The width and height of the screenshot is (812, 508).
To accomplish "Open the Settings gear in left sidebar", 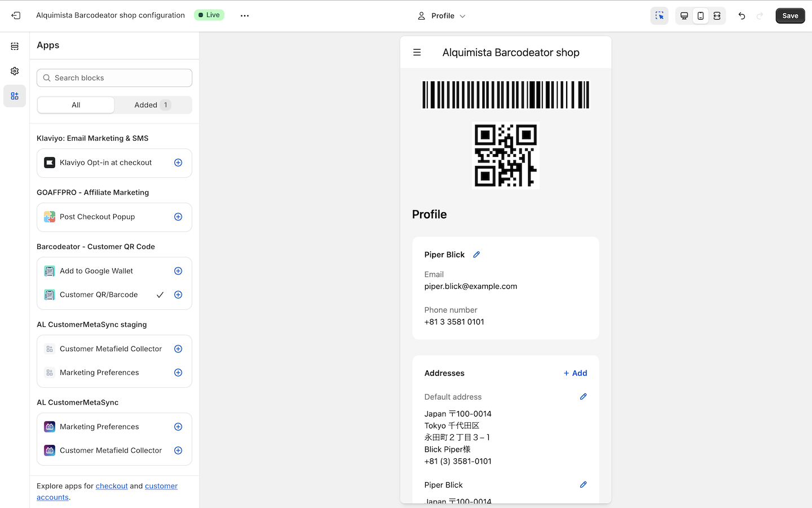I will (x=15, y=71).
